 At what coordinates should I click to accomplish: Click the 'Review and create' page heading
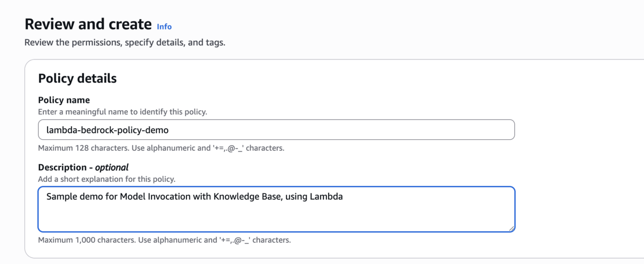[x=88, y=24]
